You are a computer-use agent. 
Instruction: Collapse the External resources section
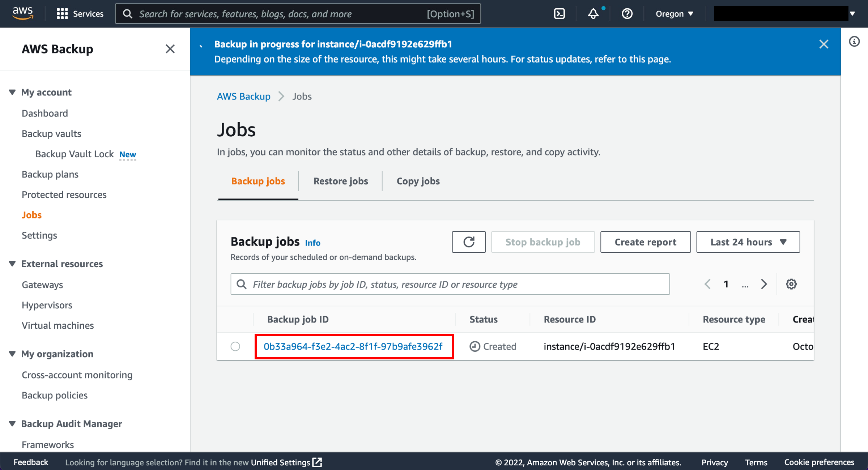pos(12,264)
